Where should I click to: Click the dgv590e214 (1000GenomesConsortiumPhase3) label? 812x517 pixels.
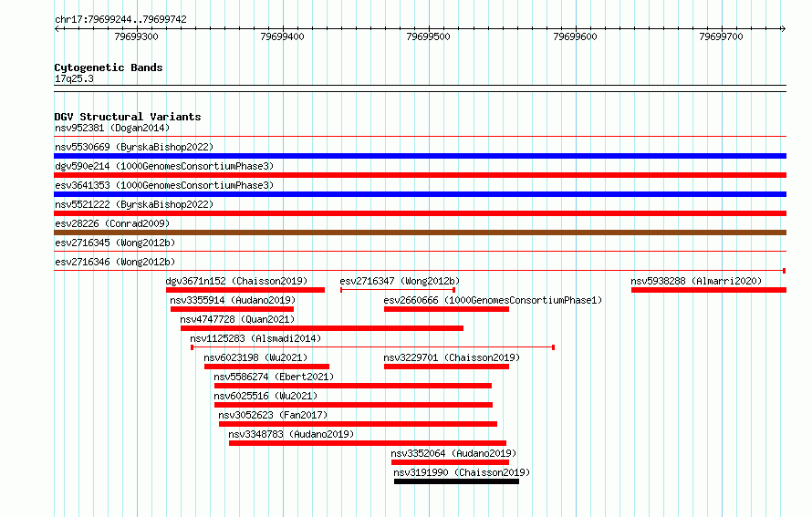pyautogui.click(x=164, y=166)
